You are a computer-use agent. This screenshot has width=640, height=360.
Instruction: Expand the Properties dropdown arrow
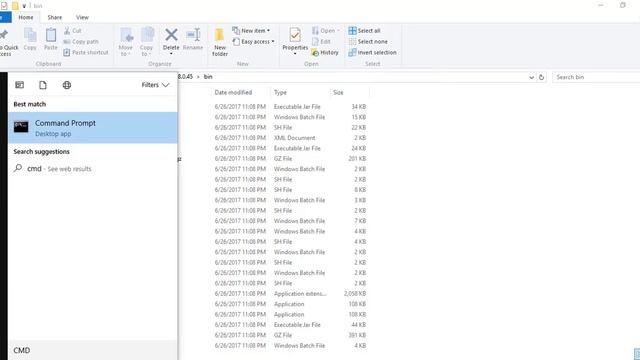tap(295, 54)
